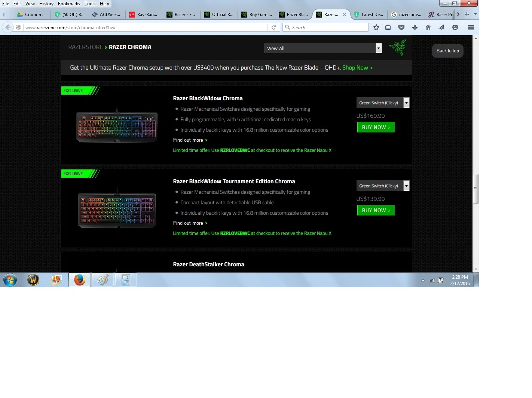Open Razer DeathStalker Chroma title

tap(208, 264)
